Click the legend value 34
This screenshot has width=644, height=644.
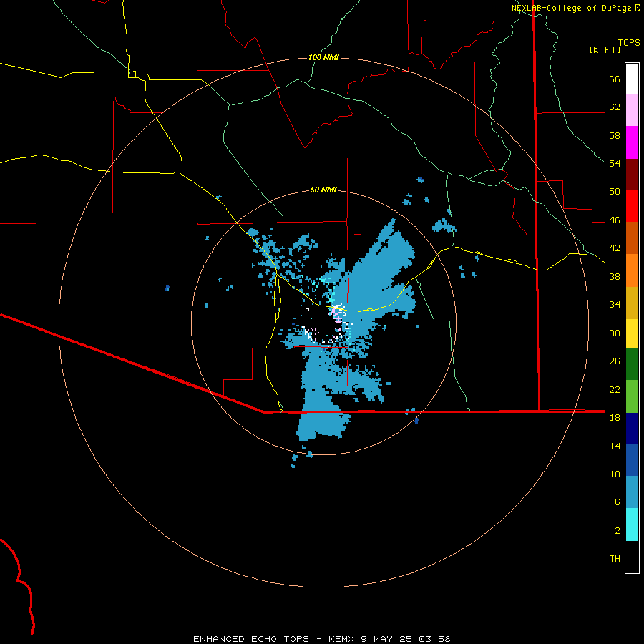pyautogui.click(x=615, y=305)
